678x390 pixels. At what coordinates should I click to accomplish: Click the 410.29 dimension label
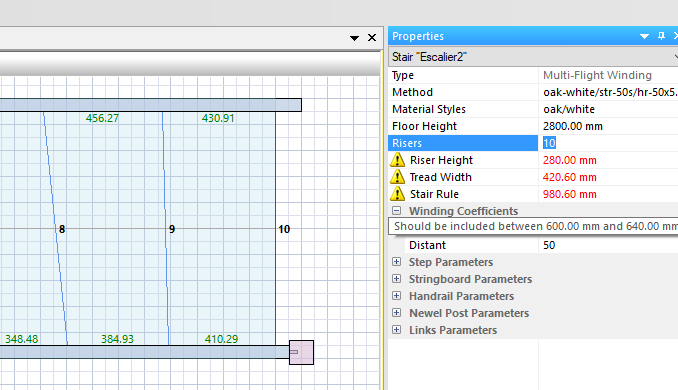coord(221,339)
